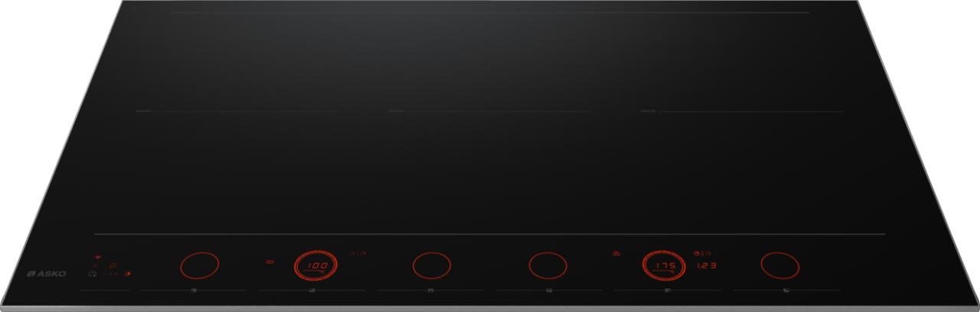Tap the zone icon below the last ring control
Screen dimensions: 980x312
(786, 292)
